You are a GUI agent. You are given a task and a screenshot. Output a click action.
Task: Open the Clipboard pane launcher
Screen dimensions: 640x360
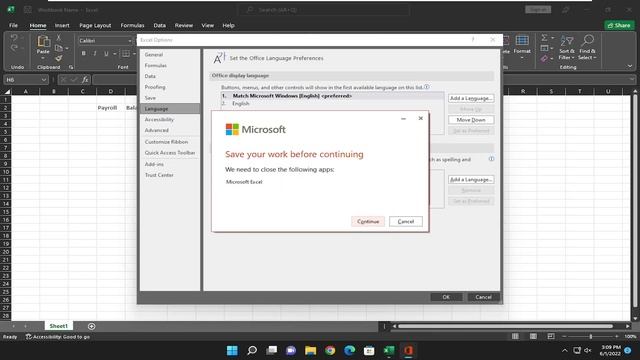(71, 67)
